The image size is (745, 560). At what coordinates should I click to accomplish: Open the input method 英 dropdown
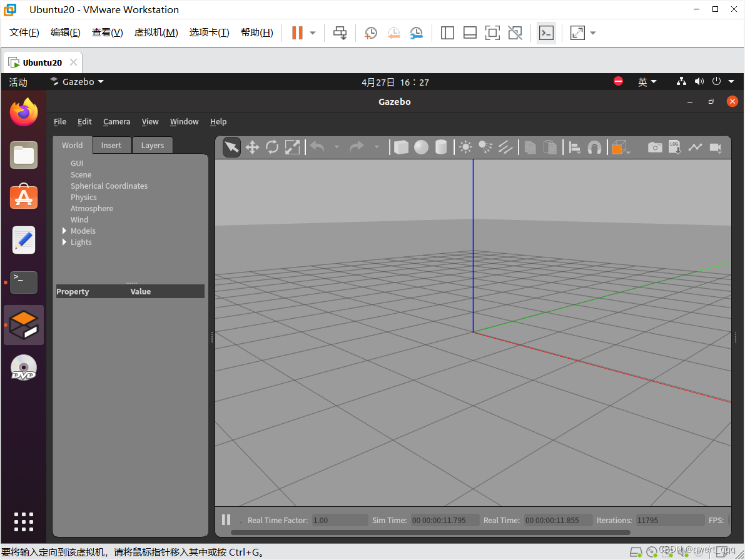pos(647,82)
